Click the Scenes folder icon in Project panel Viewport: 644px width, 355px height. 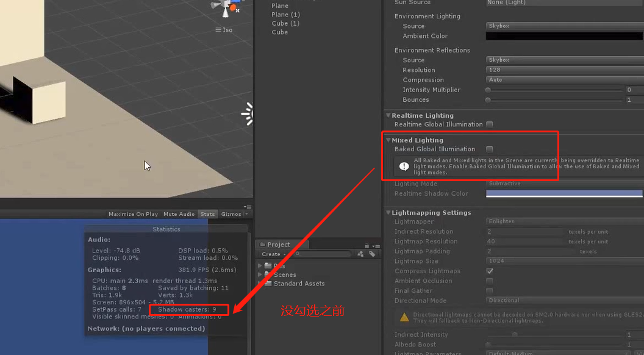pyautogui.click(x=269, y=274)
